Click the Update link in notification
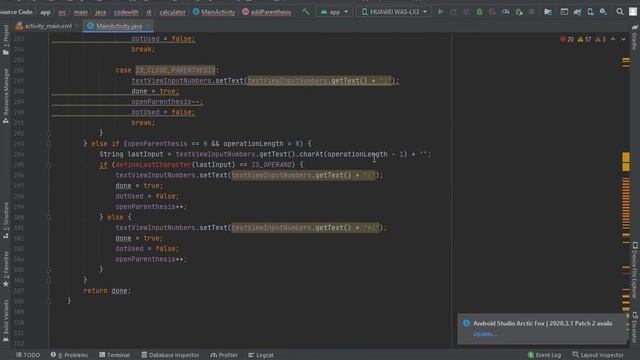The height and width of the screenshot is (360, 640). coord(484,334)
